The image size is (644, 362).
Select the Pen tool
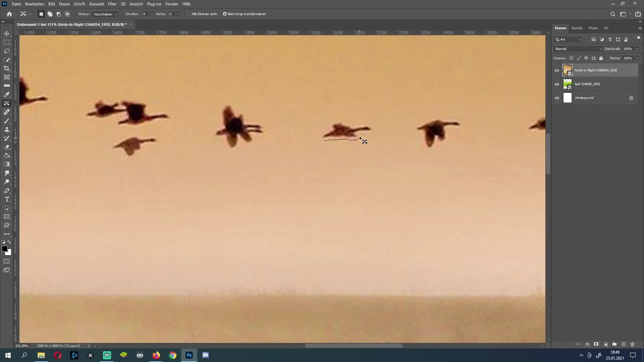(7, 190)
